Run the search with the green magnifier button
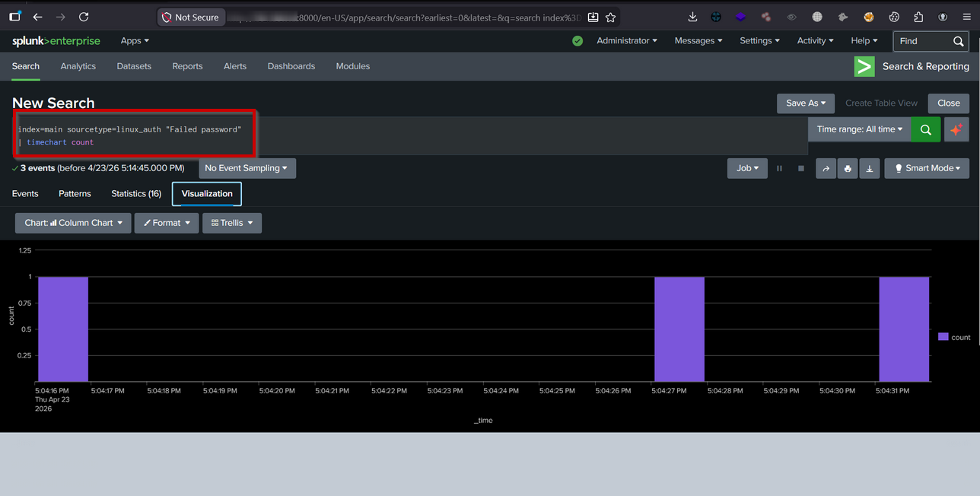This screenshot has height=496, width=980. [925, 129]
